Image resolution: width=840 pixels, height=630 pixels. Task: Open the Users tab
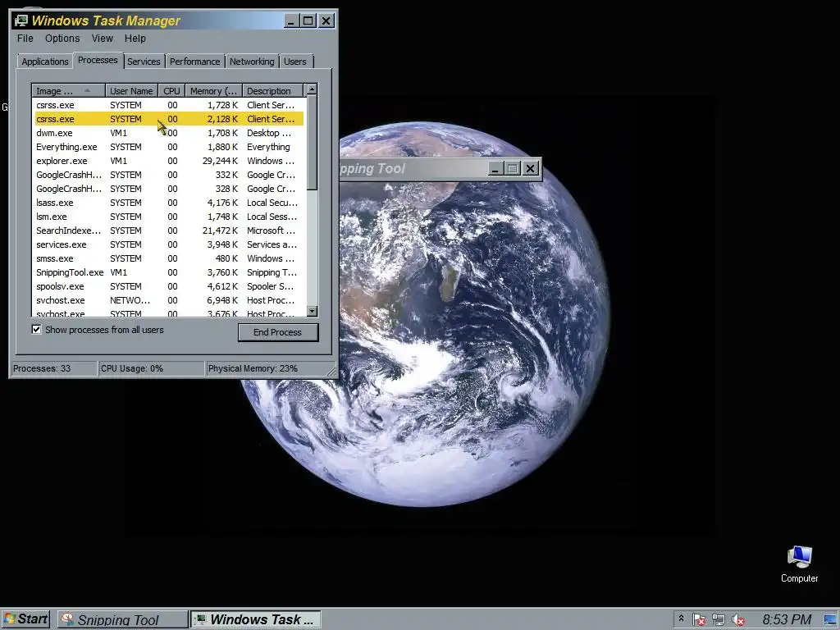pyautogui.click(x=295, y=62)
